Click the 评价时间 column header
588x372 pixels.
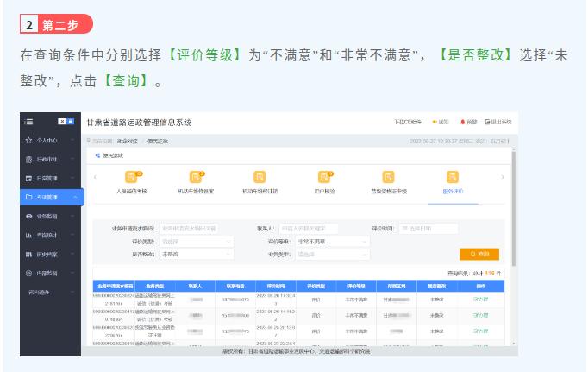pyautogui.click(x=276, y=286)
